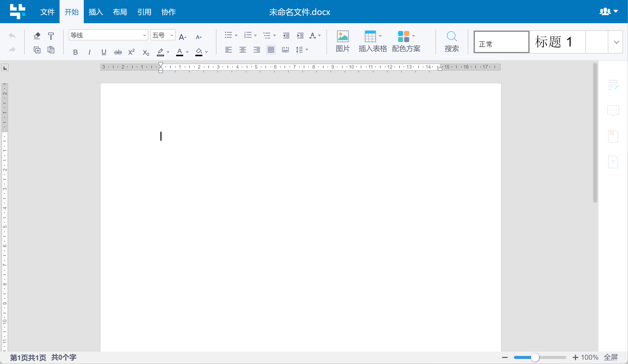Open the track changes sidebar icon
Image resolution: width=628 pixels, height=364 pixels.
tap(613, 85)
